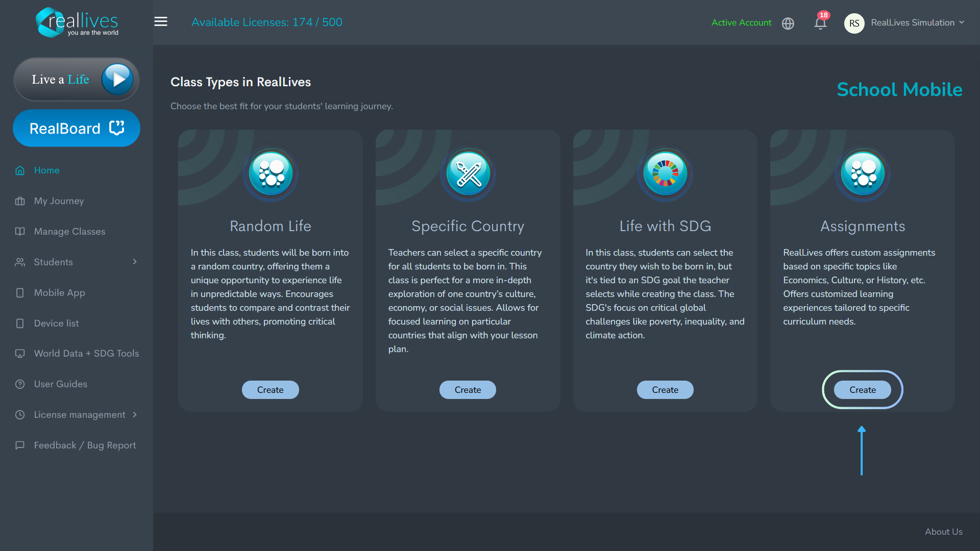Click Available Licenses: 174 / 500 text
The height and width of the screenshot is (551, 980).
point(267,22)
